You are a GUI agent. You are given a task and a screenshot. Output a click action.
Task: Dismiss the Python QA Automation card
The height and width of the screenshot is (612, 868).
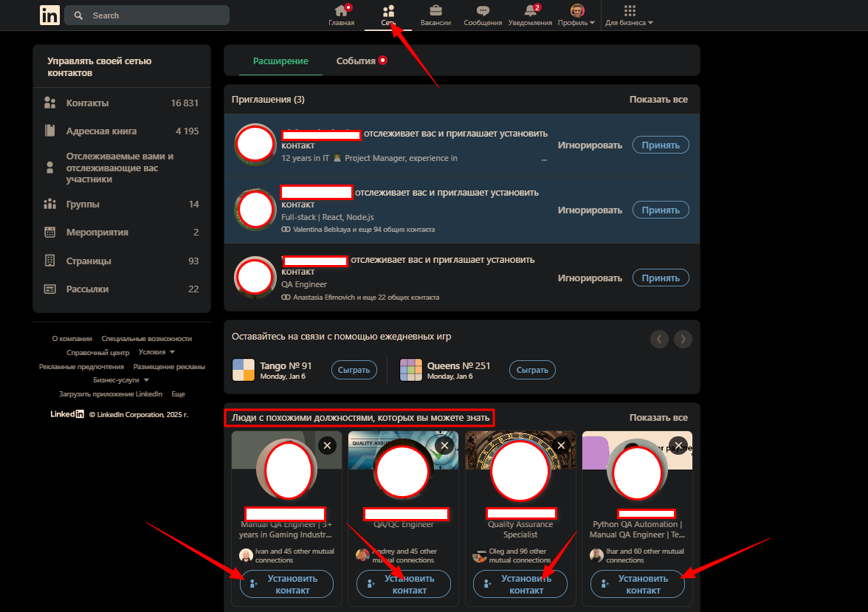pos(678,445)
